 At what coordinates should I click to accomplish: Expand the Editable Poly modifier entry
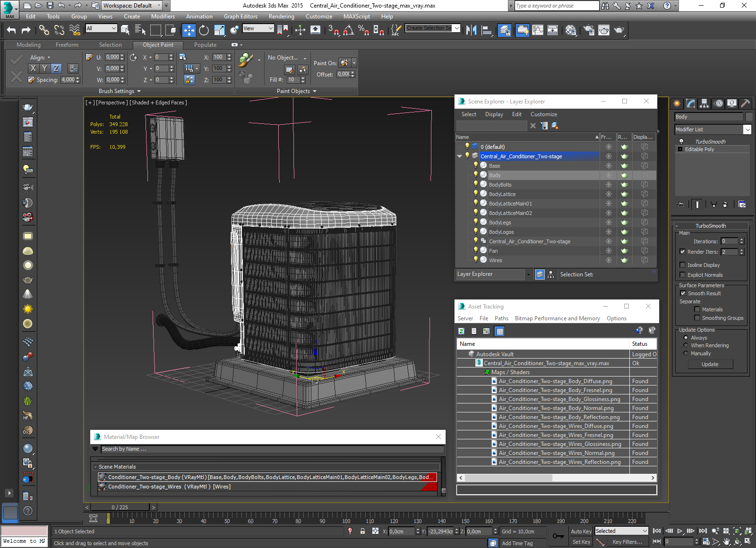coord(680,149)
